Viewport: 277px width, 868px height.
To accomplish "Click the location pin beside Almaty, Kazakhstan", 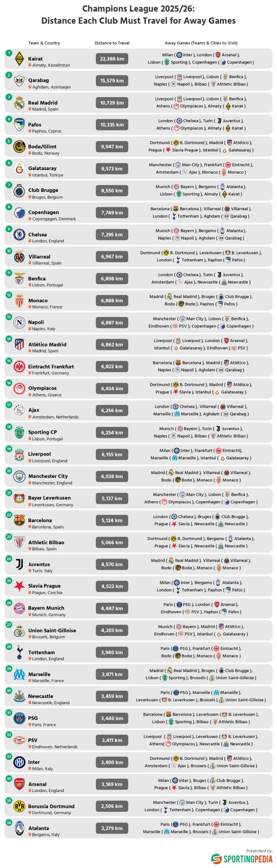I will click(x=30, y=65).
